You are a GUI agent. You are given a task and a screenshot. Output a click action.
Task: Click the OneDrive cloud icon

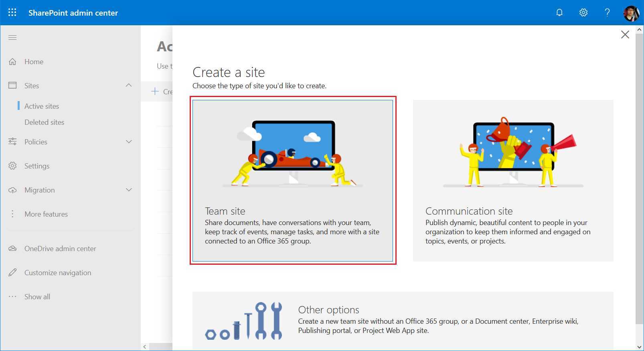[12, 248]
